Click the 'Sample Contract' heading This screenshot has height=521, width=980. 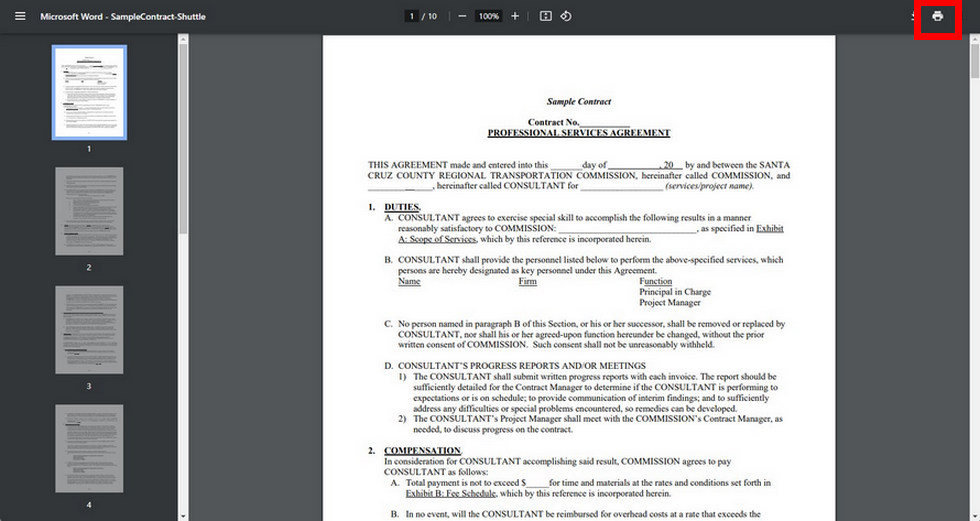579,101
